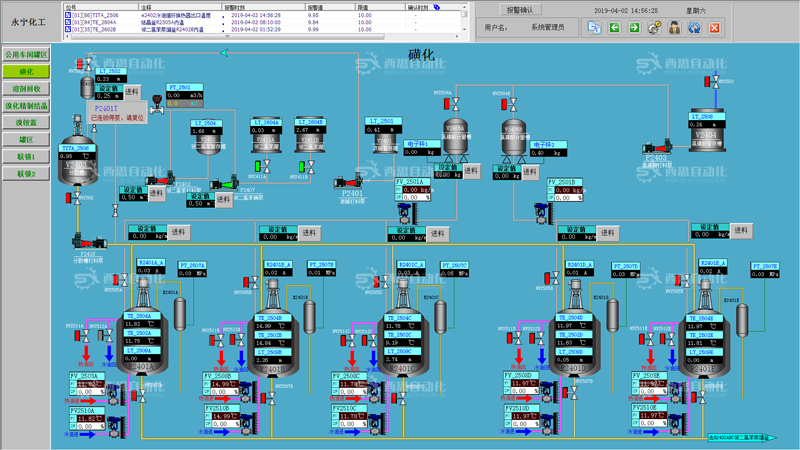800x450 pixels.
Task: Click 进料 button next to pump P2402
Action: (156, 193)
